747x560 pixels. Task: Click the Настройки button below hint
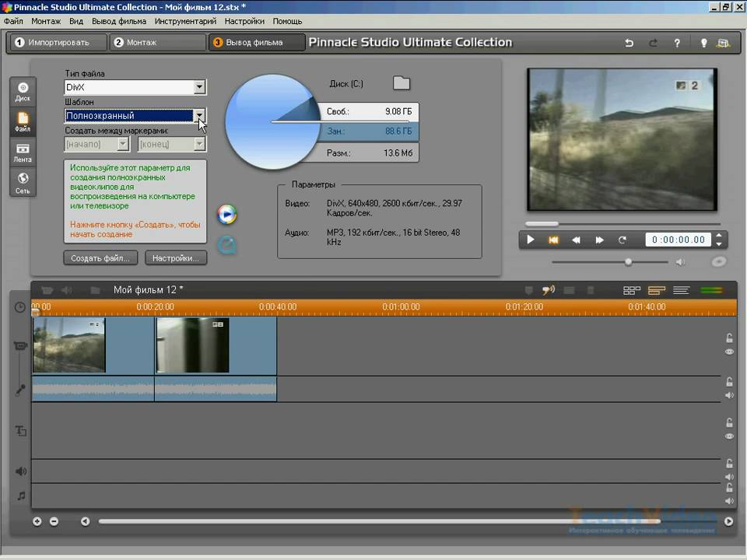tap(176, 257)
